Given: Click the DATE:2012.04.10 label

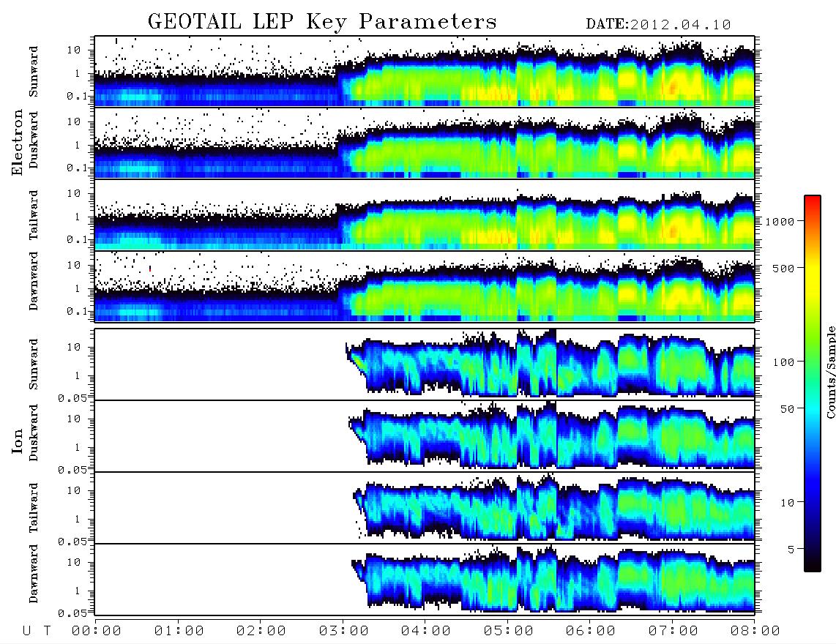Looking at the screenshot, I should (x=658, y=25).
